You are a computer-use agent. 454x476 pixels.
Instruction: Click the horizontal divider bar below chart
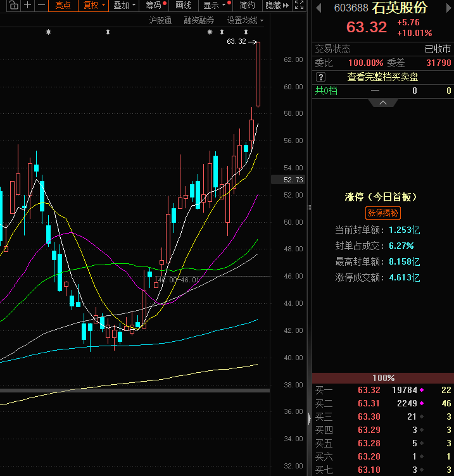[135, 391]
